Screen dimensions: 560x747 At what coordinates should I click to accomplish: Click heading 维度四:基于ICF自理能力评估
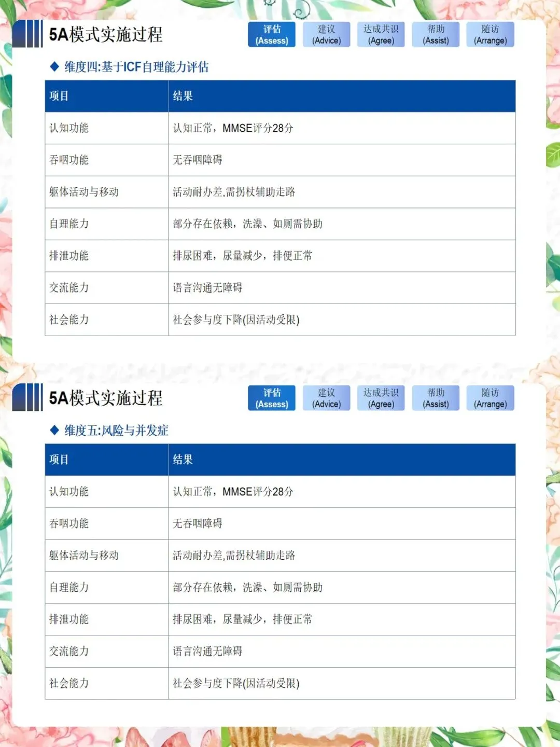[136, 67]
